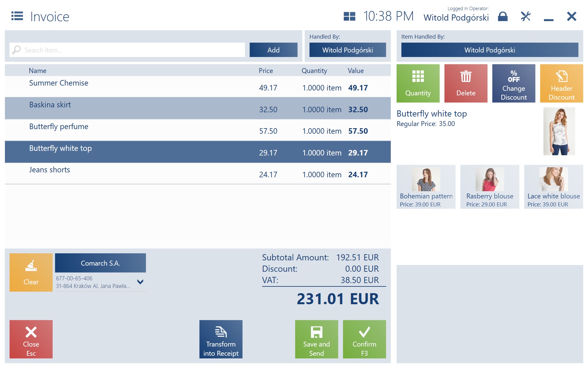This screenshot has width=588, height=368.
Task: Click the Add button
Action: click(x=273, y=50)
